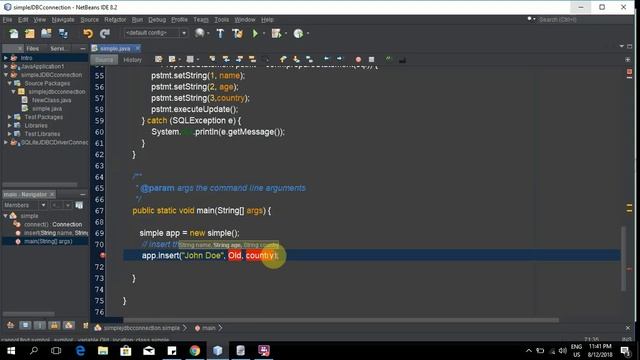Image resolution: width=640 pixels, height=360 pixels.
Task: Collapse the simpleJDBCconnection project node
Action: tap(6, 75)
